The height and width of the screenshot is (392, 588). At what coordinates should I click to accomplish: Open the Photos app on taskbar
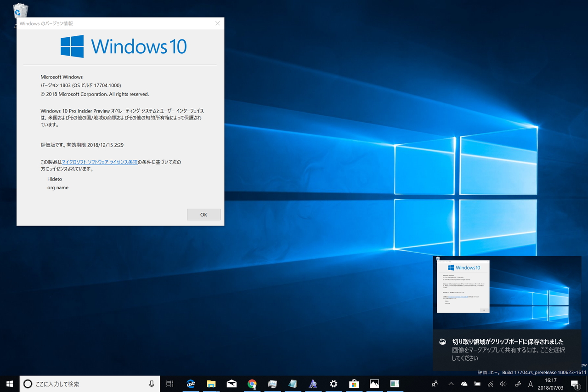point(374,384)
